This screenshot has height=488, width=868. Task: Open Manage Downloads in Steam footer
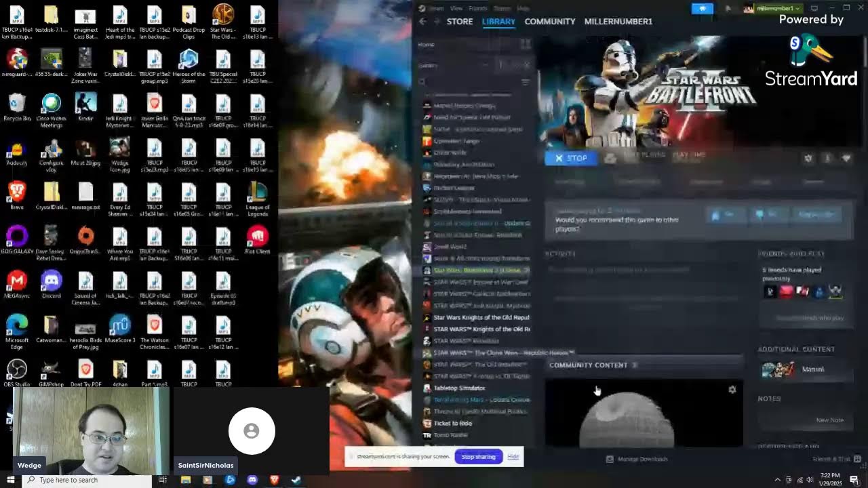coord(636,459)
